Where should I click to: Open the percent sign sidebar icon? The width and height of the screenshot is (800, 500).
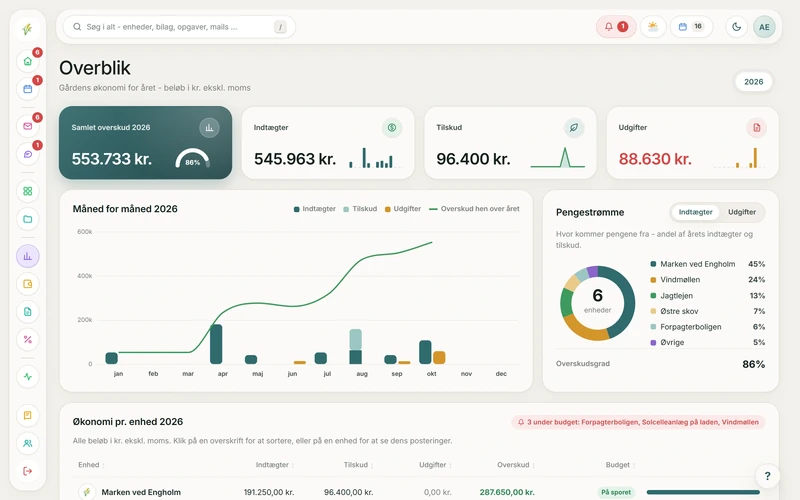click(28, 339)
